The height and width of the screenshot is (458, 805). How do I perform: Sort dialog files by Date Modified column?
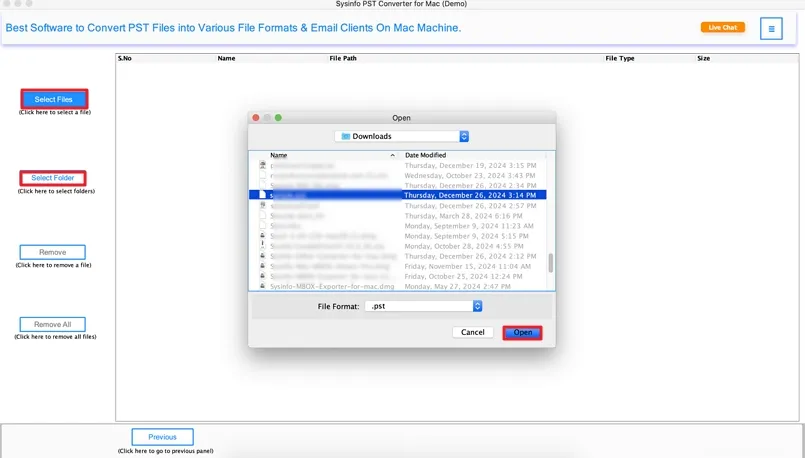(426, 155)
